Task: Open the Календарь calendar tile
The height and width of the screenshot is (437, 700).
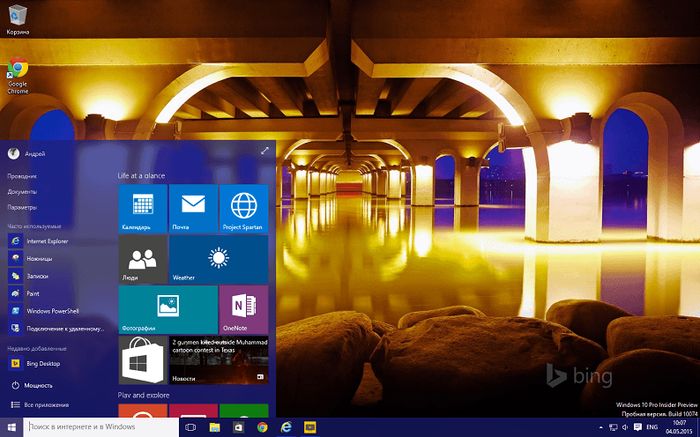Action: pos(142,208)
